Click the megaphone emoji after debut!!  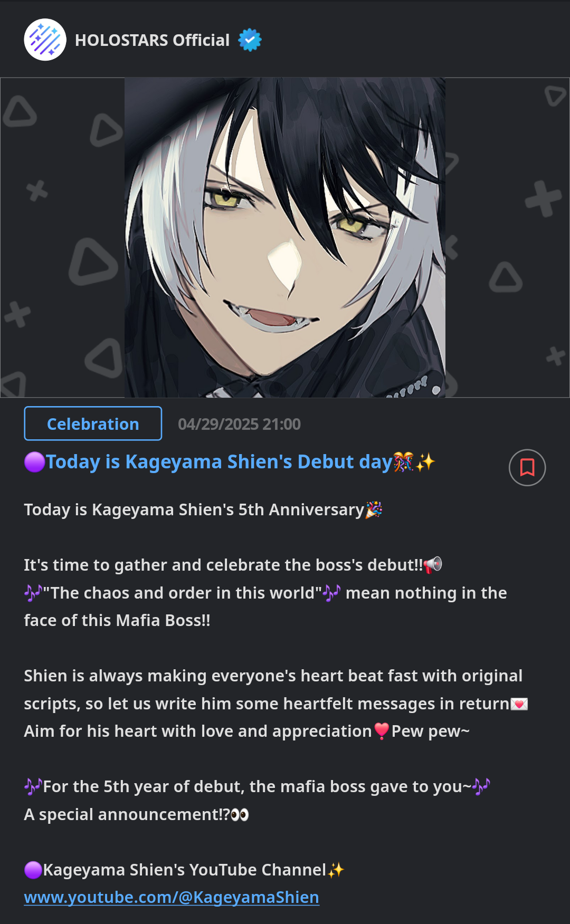433,565
